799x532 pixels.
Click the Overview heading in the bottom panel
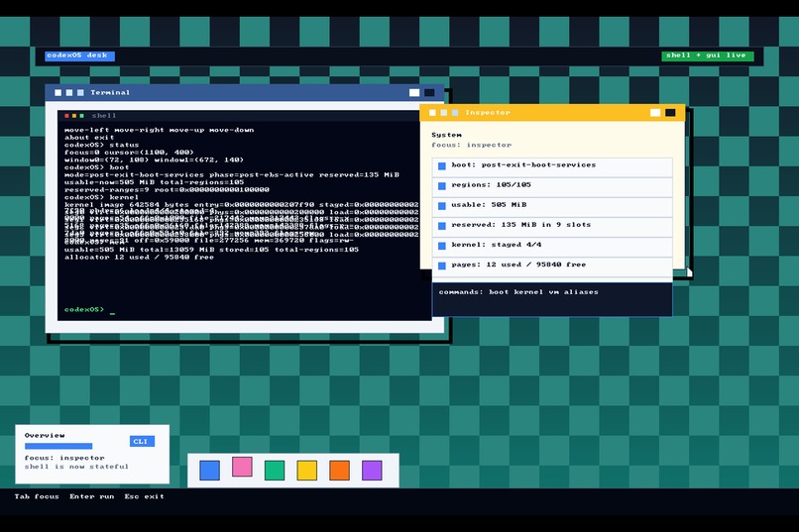click(45, 436)
